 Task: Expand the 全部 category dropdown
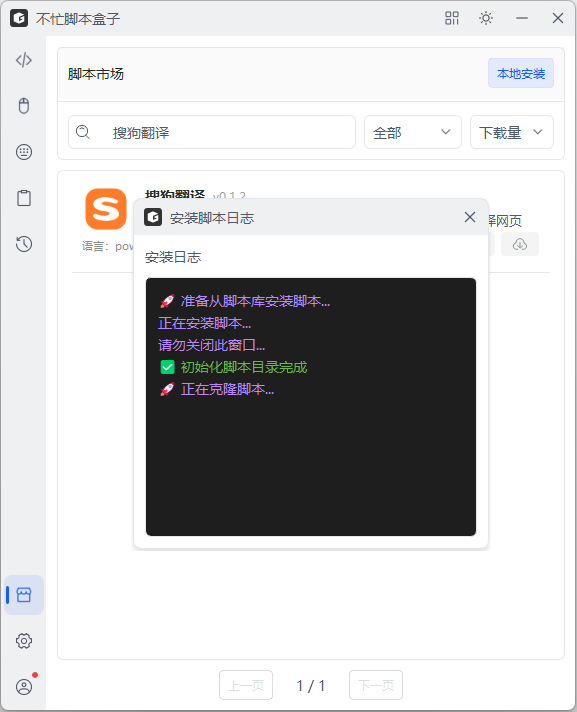(x=413, y=132)
